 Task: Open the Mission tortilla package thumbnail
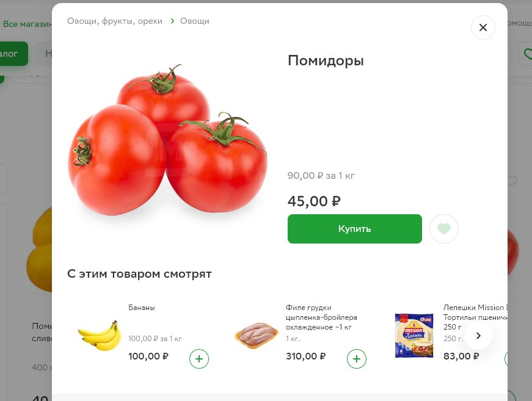pos(414,336)
